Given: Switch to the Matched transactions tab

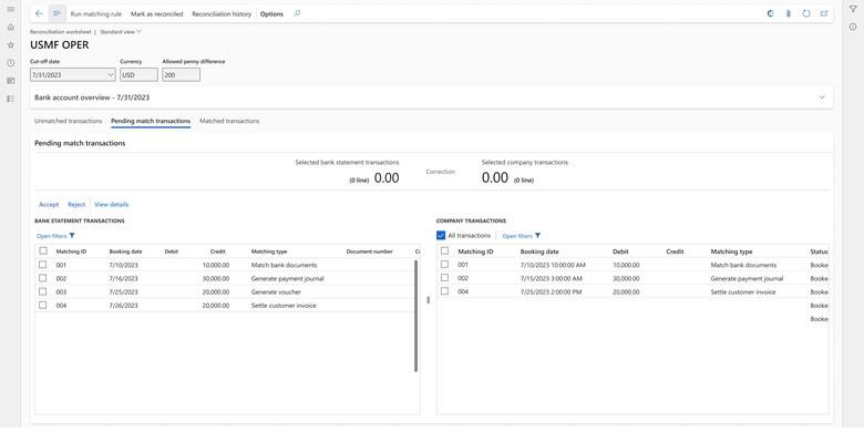Looking at the screenshot, I should tap(229, 121).
